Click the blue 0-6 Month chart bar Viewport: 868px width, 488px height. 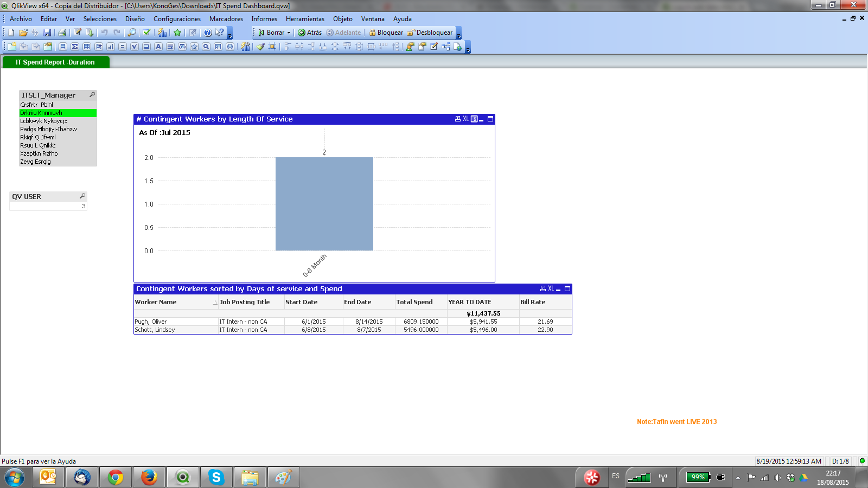324,203
